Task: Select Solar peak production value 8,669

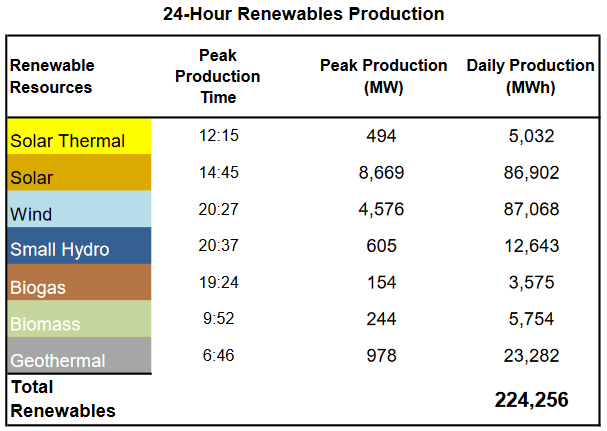Action: click(x=381, y=173)
